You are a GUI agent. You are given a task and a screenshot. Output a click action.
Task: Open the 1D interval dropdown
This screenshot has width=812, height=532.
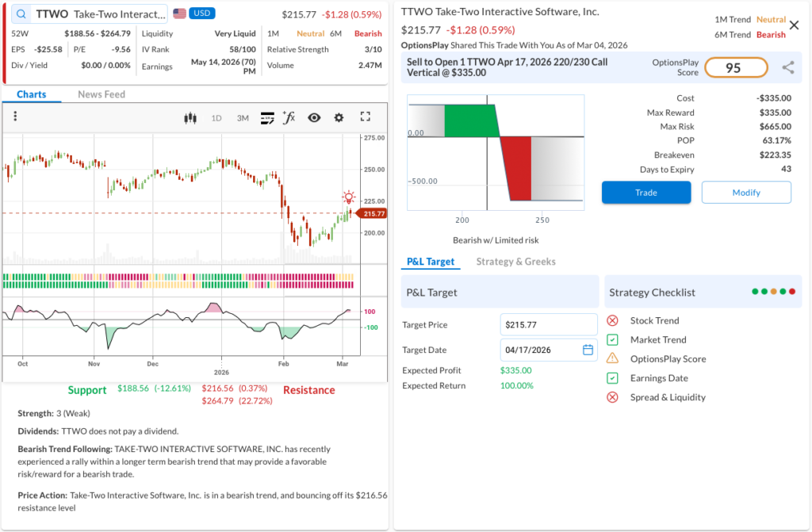[x=216, y=118]
